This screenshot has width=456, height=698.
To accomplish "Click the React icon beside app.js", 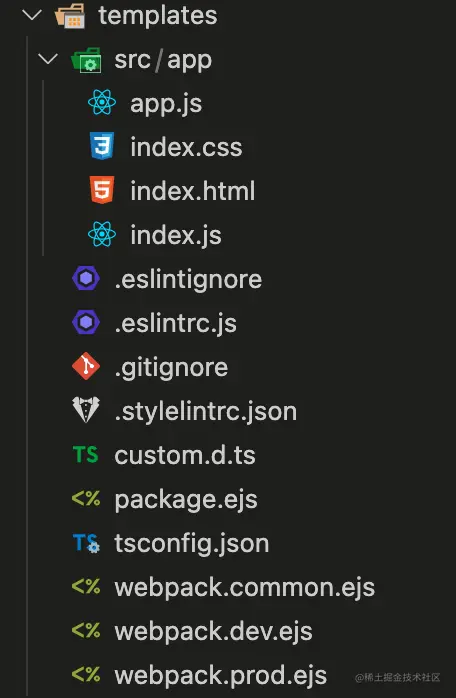I will (x=102, y=102).
